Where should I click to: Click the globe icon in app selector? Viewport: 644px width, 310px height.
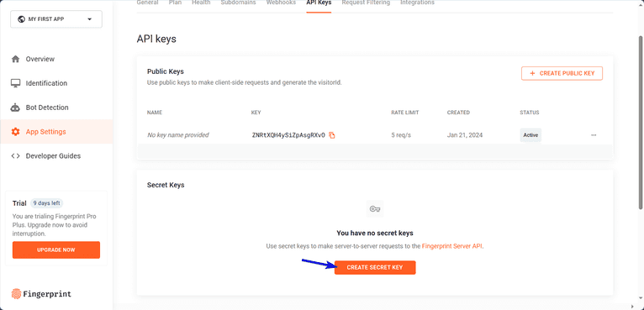(21, 18)
